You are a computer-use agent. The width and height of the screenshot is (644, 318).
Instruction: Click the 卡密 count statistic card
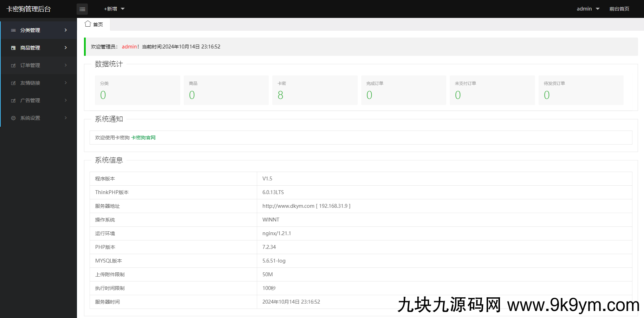pos(315,90)
